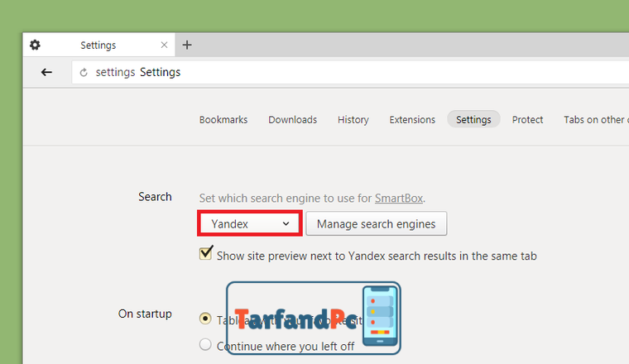The width and height of the screenshot is (629, 364).
Task: Click Manage search engines button
Action: 377,223
